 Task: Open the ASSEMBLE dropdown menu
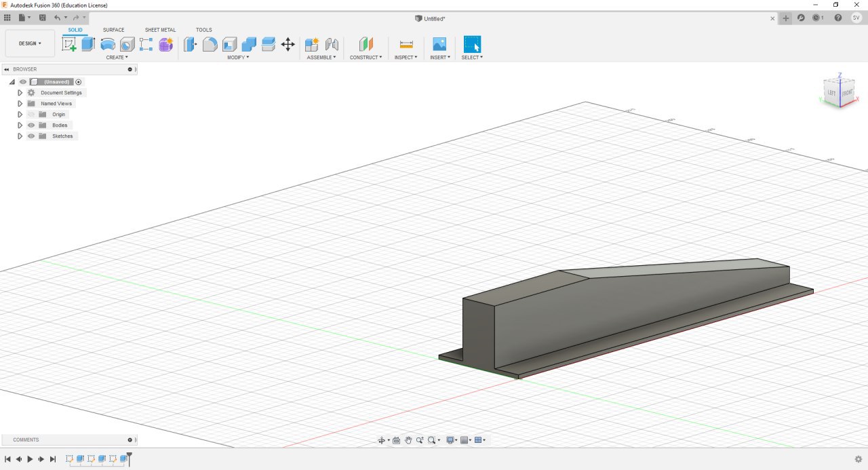coord(321,58)
